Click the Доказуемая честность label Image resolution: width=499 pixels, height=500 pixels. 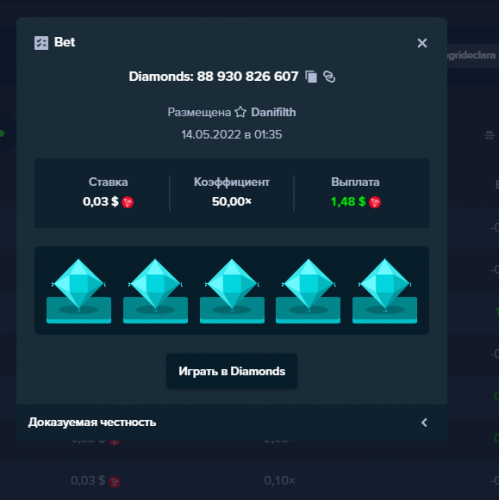tap(92, 422)
